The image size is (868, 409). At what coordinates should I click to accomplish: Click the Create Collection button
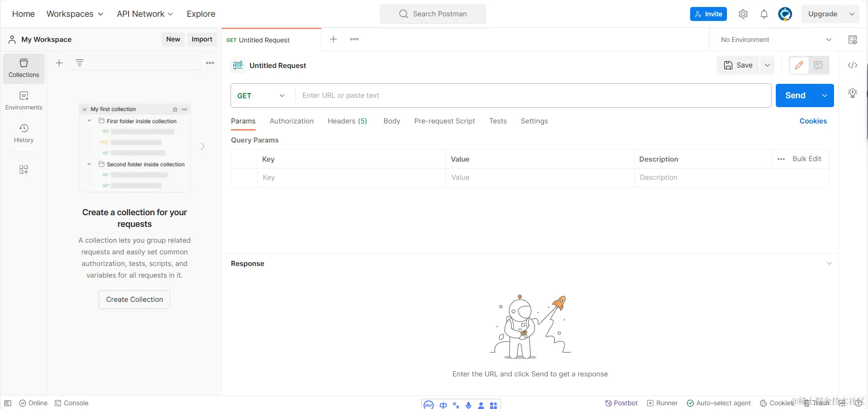point(135,300)
